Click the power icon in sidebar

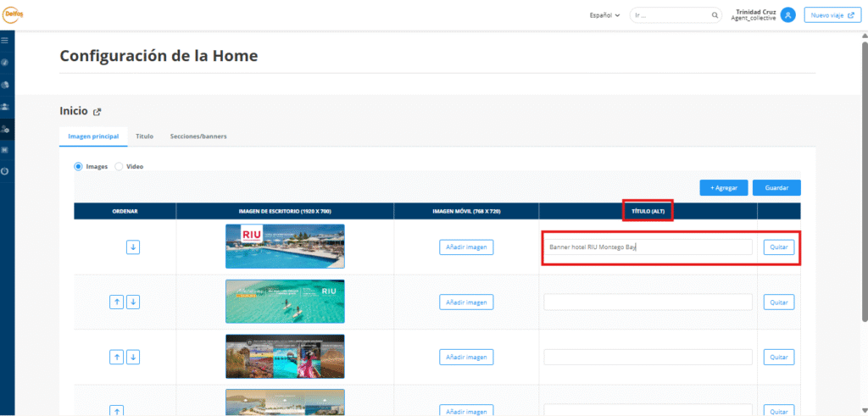point(6,171)
